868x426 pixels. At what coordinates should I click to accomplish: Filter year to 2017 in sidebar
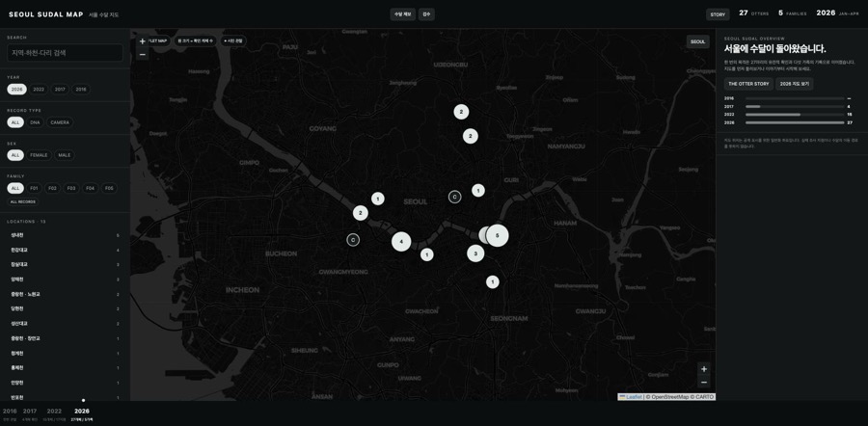coord(60,89)
